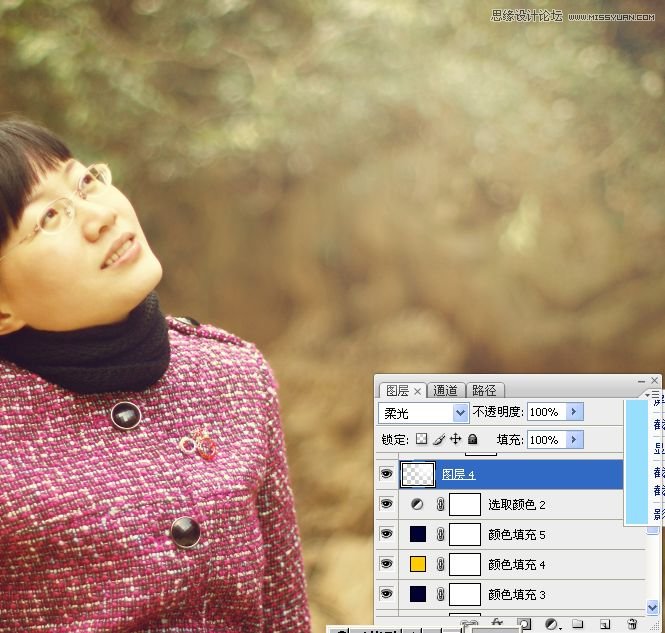Create a new group with the folder icon
Image resolution: width=665 pixels, height=633 pixels.
tap(577, 624)
